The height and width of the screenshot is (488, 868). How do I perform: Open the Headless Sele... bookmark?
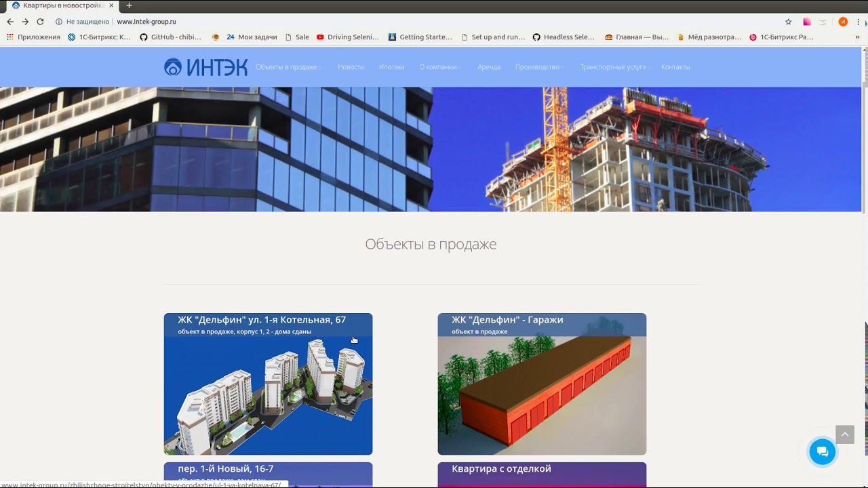564,37
